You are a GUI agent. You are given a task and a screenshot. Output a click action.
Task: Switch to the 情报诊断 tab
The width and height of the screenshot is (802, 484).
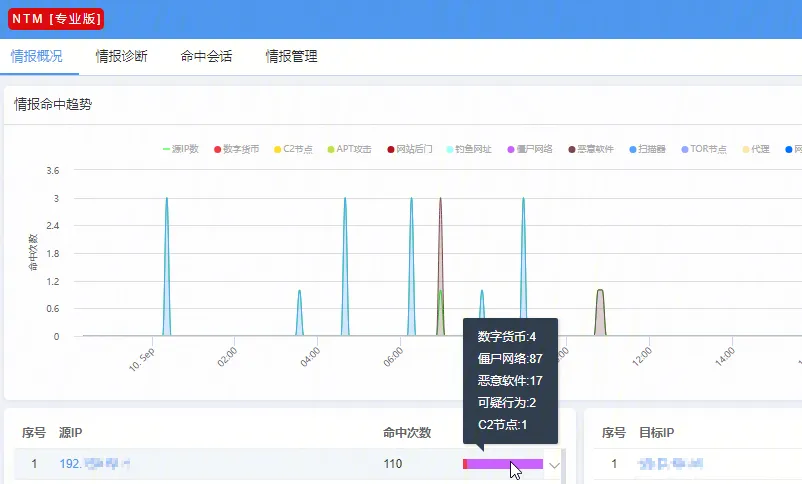121,57
